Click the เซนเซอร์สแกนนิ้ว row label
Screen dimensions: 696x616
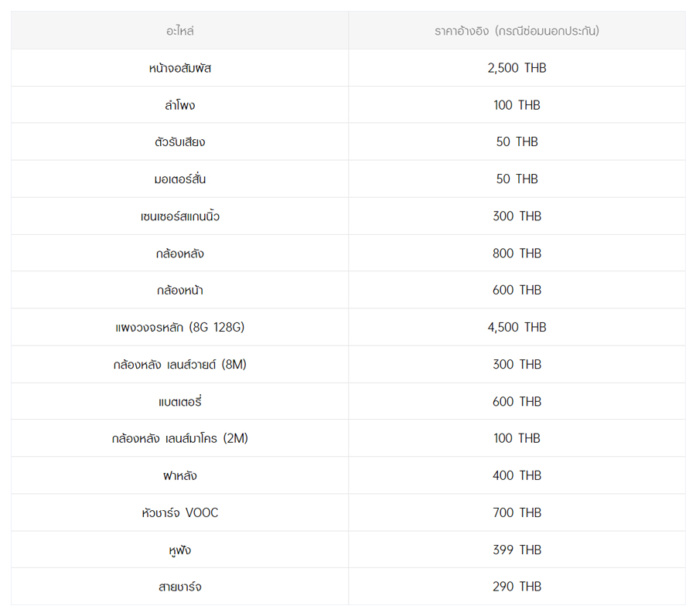point(179,216)
